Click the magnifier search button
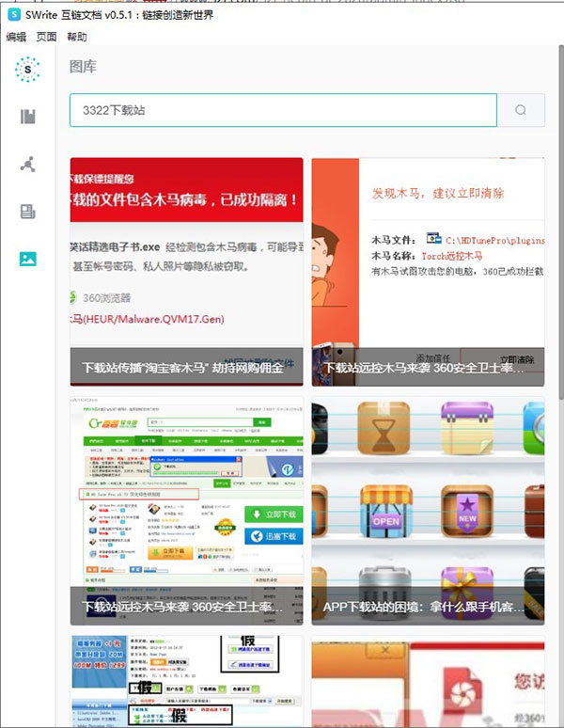Image resolution: width=564 pixels, height=728 pixels. 521,110
